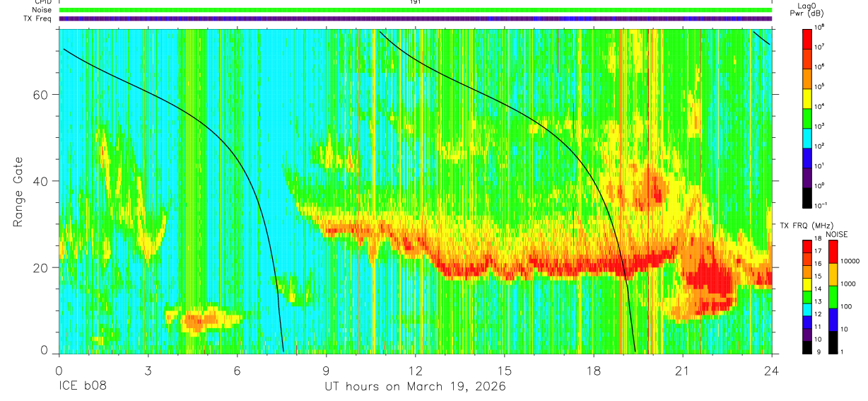Click the "UT hours on March 19, 2026" axis label
Screen dimensions: 868x401
(x=415, y=387)
